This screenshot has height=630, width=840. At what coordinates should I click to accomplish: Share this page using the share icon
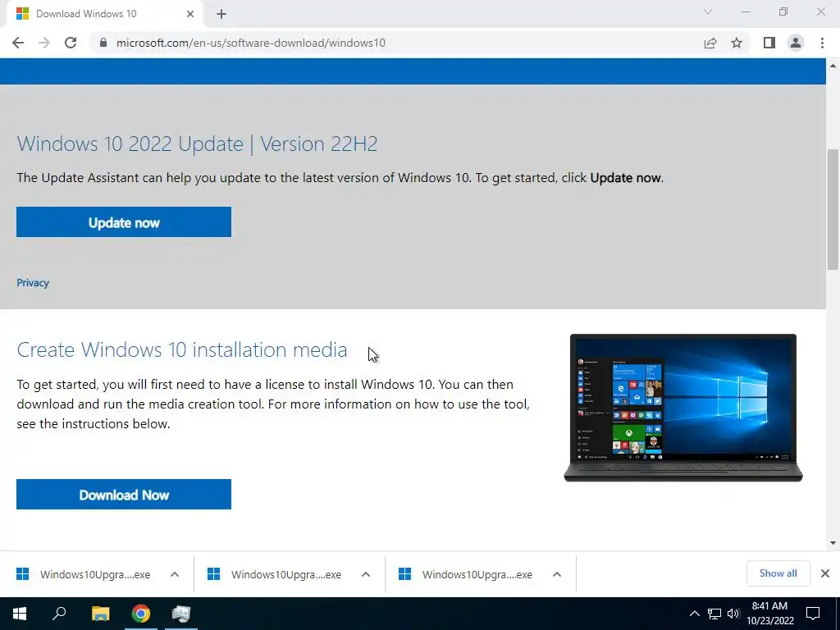pyautogui.click(x=710, y=43)
